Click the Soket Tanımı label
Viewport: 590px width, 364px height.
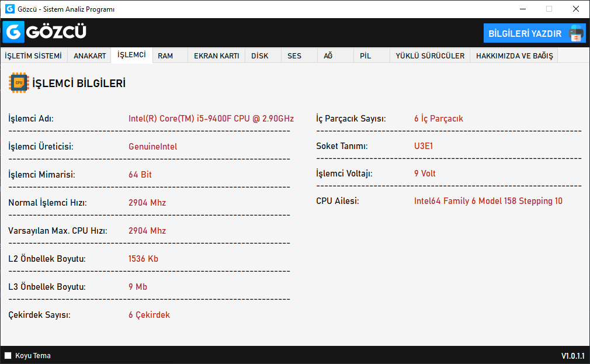[x=342, y=146]
